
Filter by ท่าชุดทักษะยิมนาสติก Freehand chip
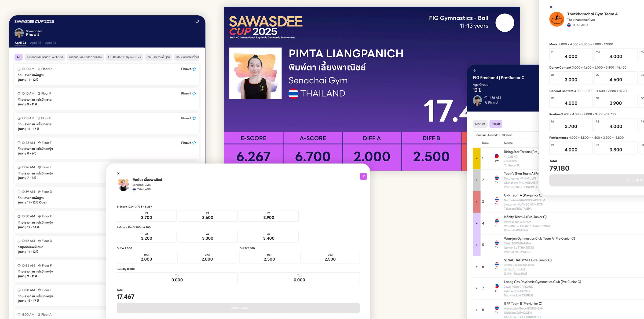pyautogui.click(x=45, y=57)
